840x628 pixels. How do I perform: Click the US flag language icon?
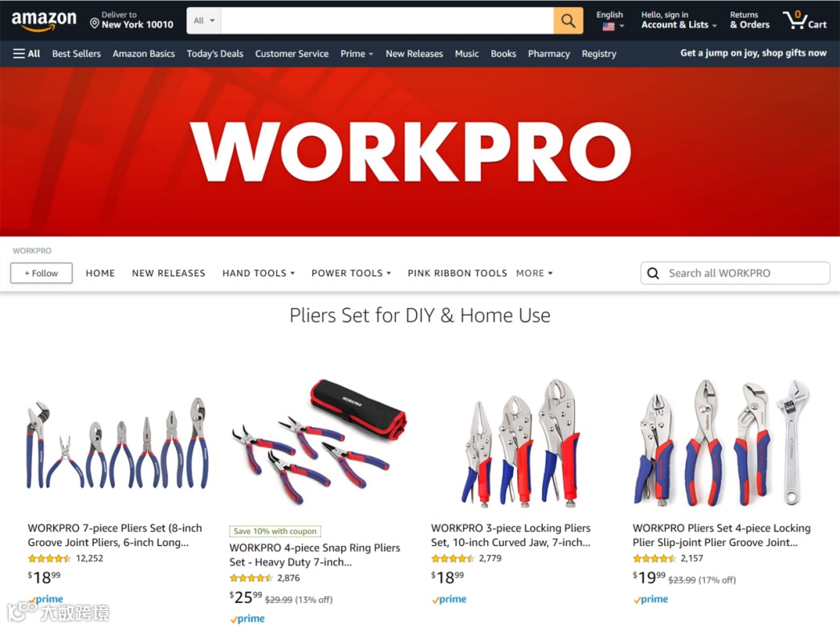point(609,27)
